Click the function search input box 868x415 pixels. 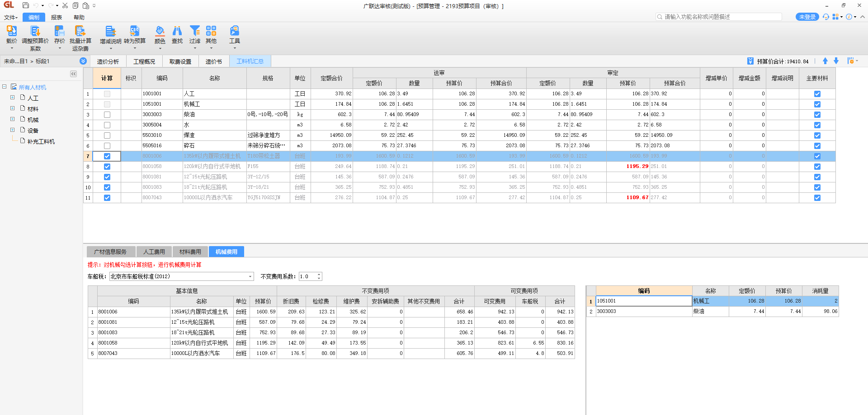[x=719, y=17]
